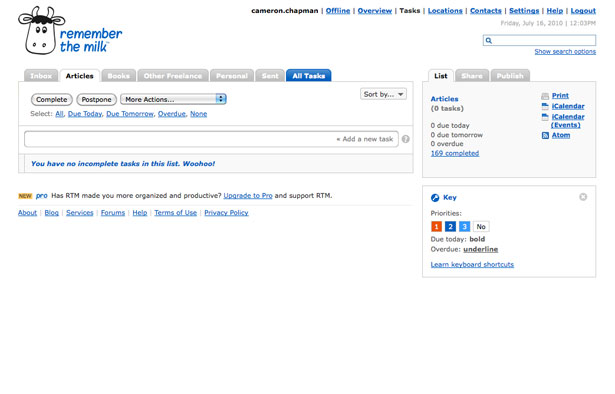Image resolution: width=615 pixels, height=394 pixels.
Task: Open the About footer link
Action: [x=27, y=213]
